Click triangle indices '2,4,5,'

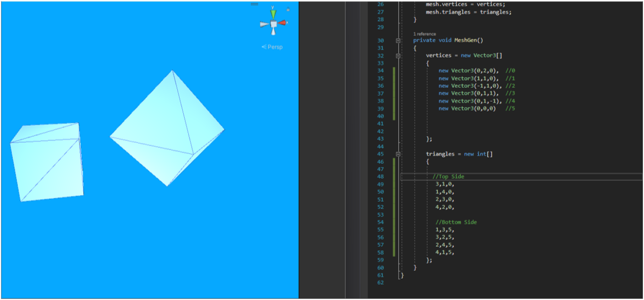click(445, 245)
